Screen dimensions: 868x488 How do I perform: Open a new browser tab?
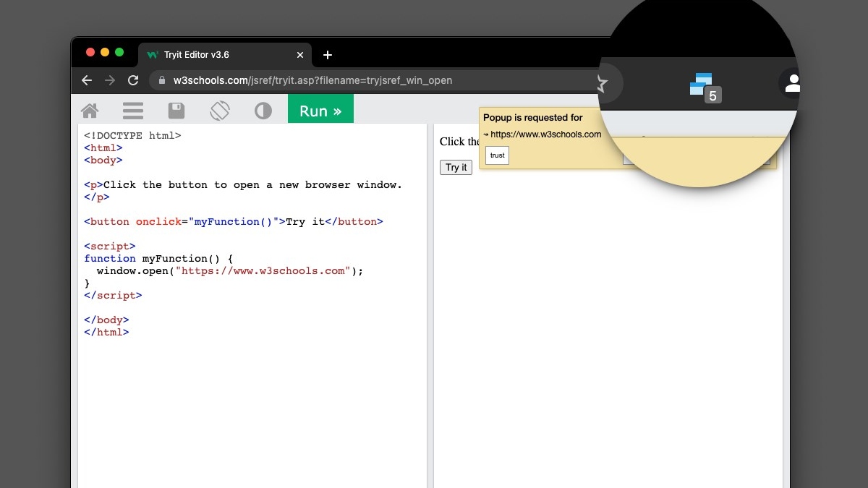tap(328, 55)
